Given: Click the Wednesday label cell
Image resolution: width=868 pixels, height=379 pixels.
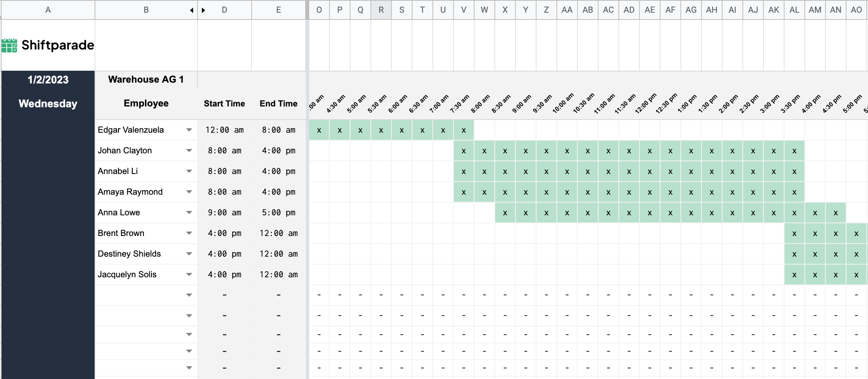Looking at the screenshot, I should point(48,104).
